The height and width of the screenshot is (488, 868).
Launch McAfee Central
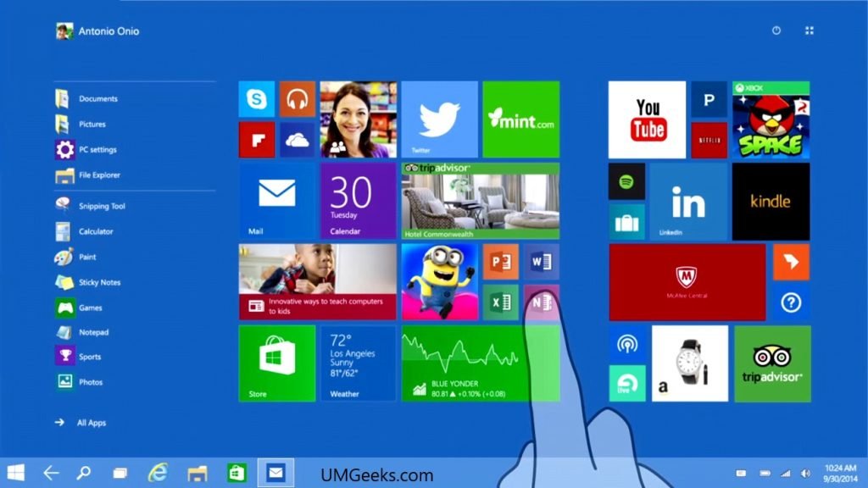tap(687, 282)
